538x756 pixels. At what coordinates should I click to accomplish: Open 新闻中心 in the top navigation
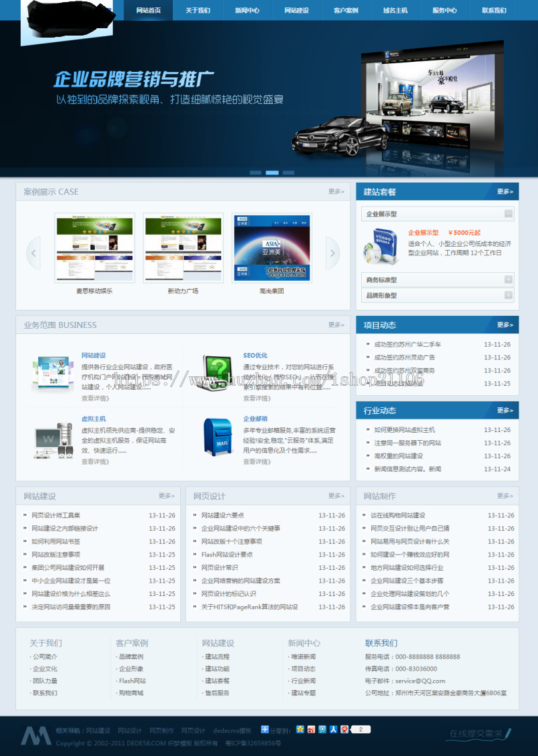pyautogui.click(x=247, y=10)
